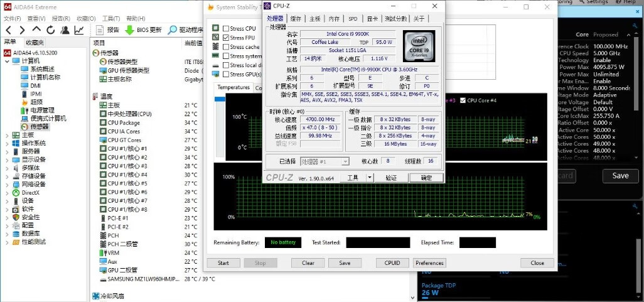644x302 pixels.
Task: Click Close button in stability test
Action: [537, 263]
